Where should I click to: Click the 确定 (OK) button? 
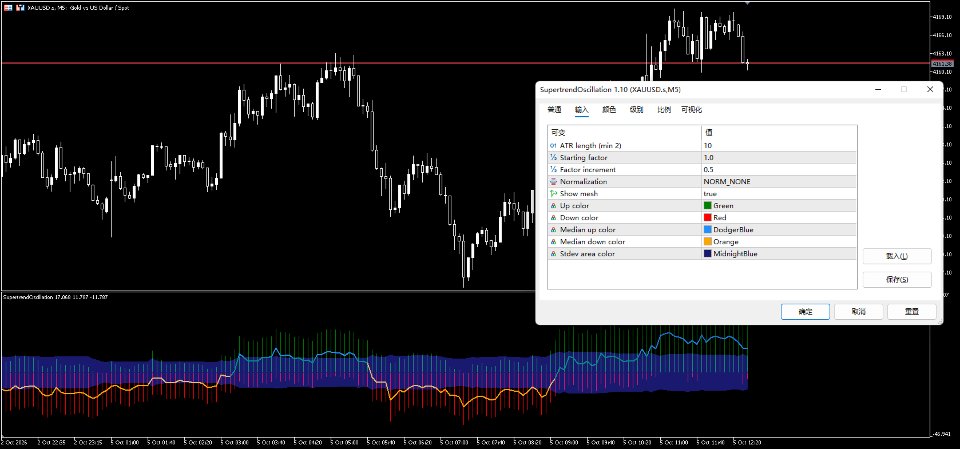tap(805, 312)
